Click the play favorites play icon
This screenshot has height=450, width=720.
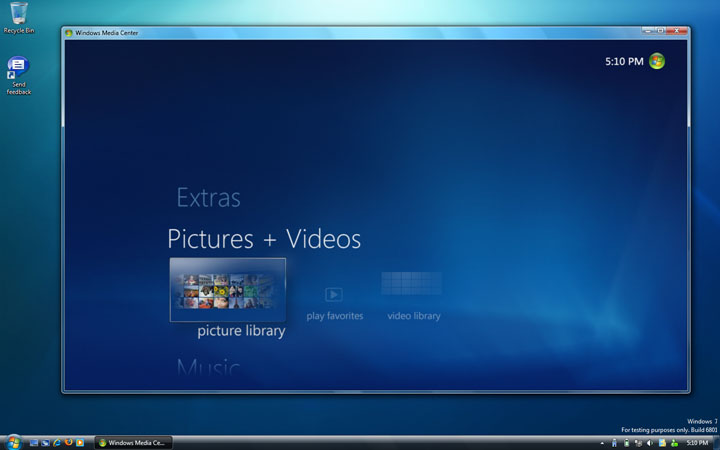(334, 294)
